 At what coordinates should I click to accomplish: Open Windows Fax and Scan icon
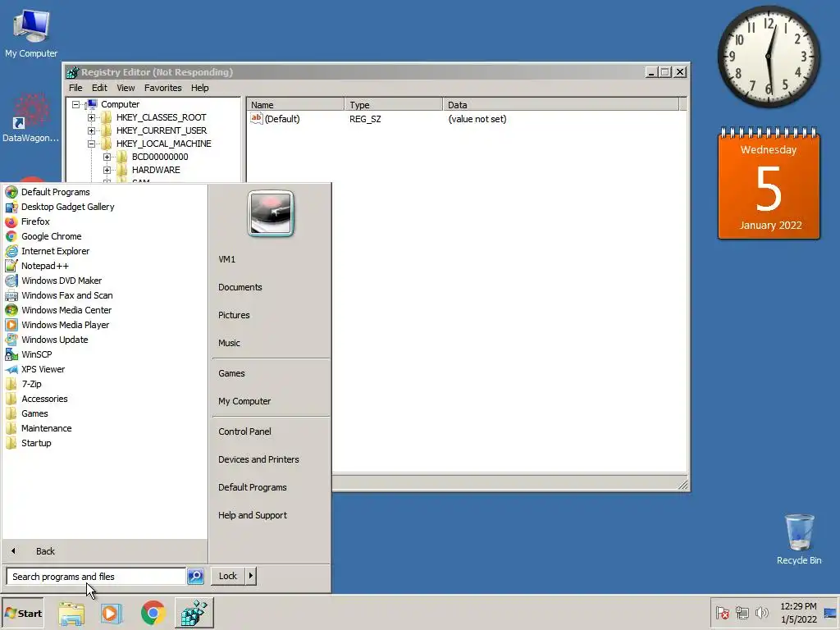(x=11, y=295)
